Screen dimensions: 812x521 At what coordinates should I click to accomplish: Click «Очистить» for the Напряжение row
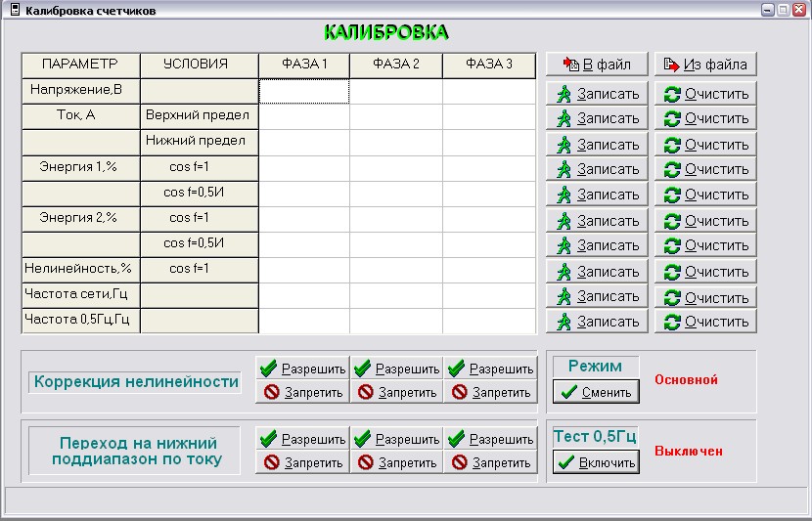(x=704, y=94)
